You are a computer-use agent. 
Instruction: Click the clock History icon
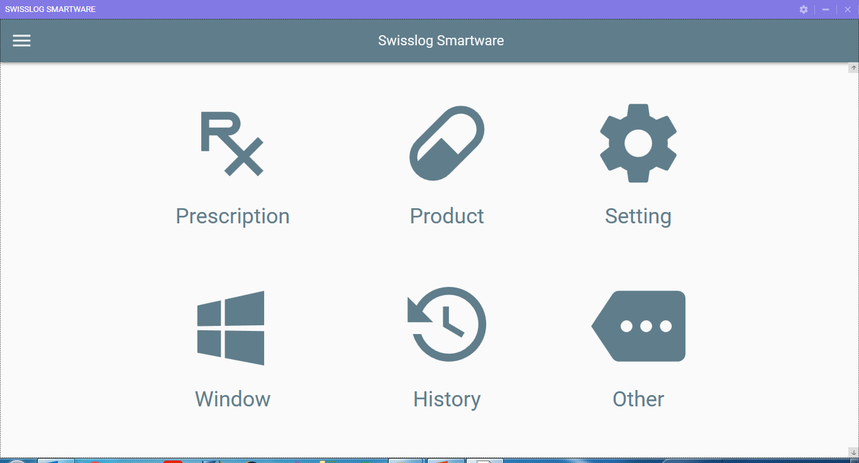point(446,324)
